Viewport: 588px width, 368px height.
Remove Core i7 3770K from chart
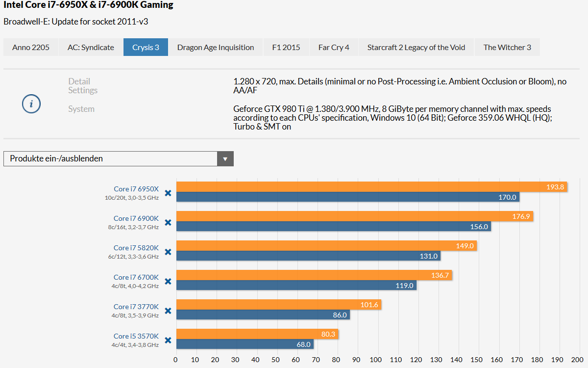pos(168,311)
